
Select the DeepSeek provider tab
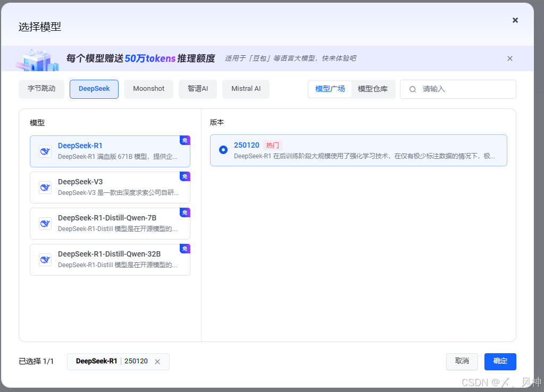[94, 89]
